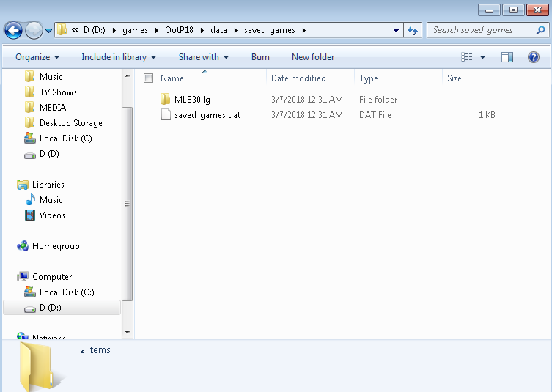Click the Back navigation arrow button
Viewport: 552px width, 392px height.
click(13, 30)
